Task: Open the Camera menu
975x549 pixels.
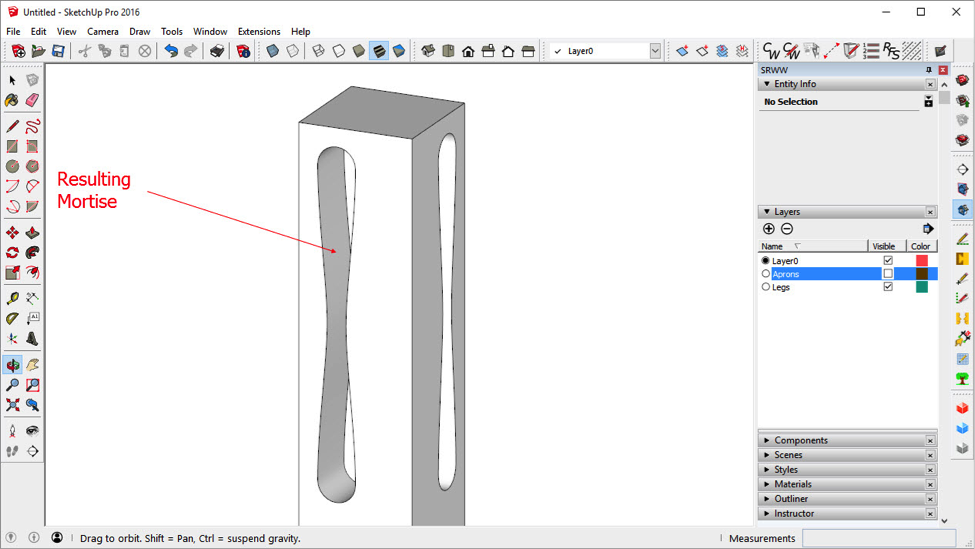Action: click(102, 31)
